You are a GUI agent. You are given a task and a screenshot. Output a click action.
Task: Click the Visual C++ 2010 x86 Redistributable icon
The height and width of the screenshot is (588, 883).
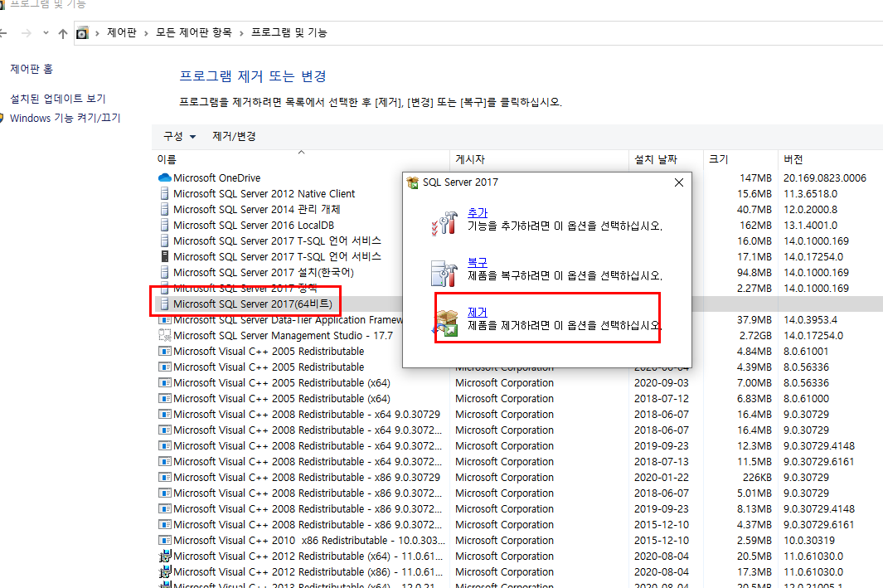click(x=164, y=540)
